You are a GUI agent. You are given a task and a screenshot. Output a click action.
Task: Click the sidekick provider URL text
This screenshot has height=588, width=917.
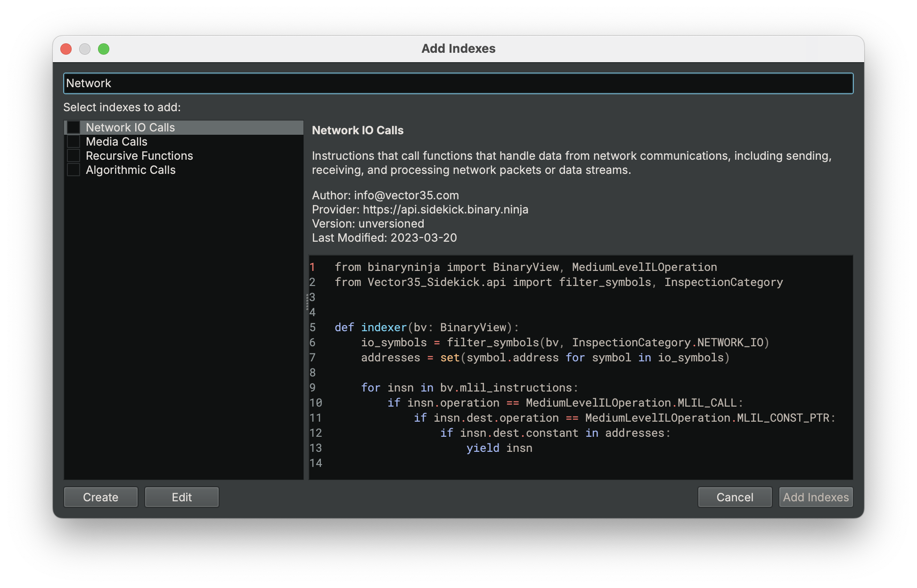(445, 210)
